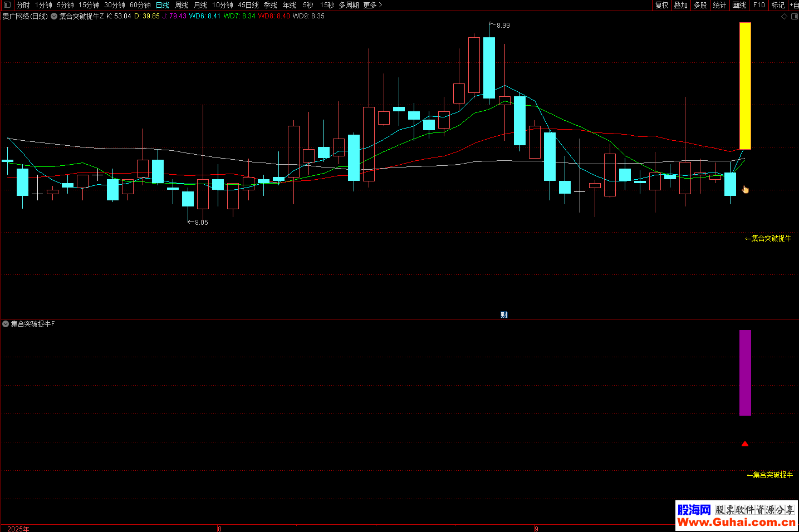This screenshot has height=532, width=799.
Task: Click the month 9 timeline marker
Action: pyautogui.click(x=536, y=529)
